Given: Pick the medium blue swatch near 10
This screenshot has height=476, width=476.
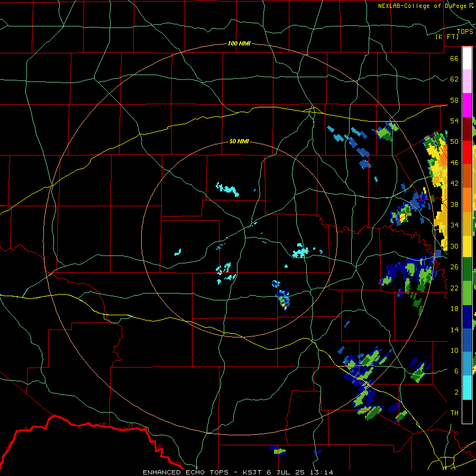Looking at the screenshot, I should pos(467,340).
